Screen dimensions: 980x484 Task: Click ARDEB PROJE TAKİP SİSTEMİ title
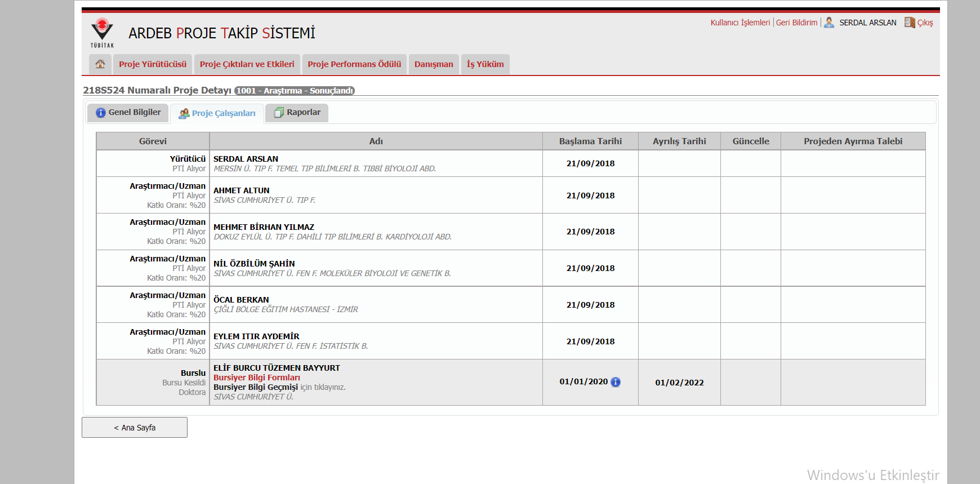point(222,33)
